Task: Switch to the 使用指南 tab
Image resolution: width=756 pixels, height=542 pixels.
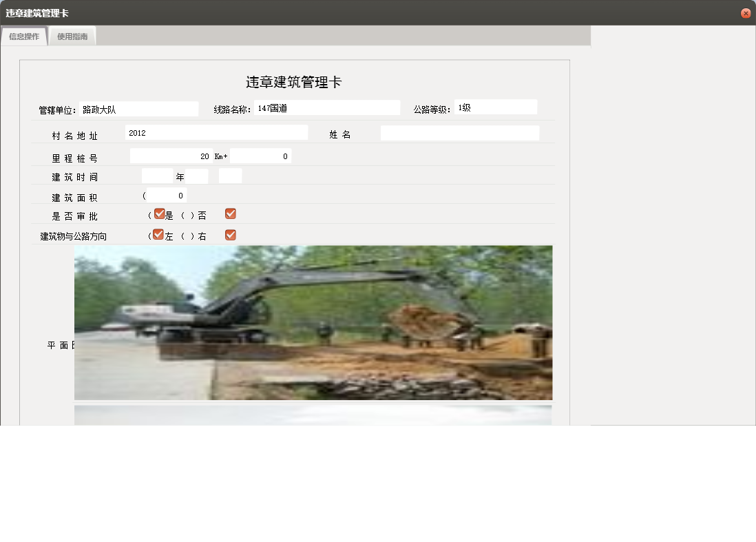Action: [x=72, y=36]
